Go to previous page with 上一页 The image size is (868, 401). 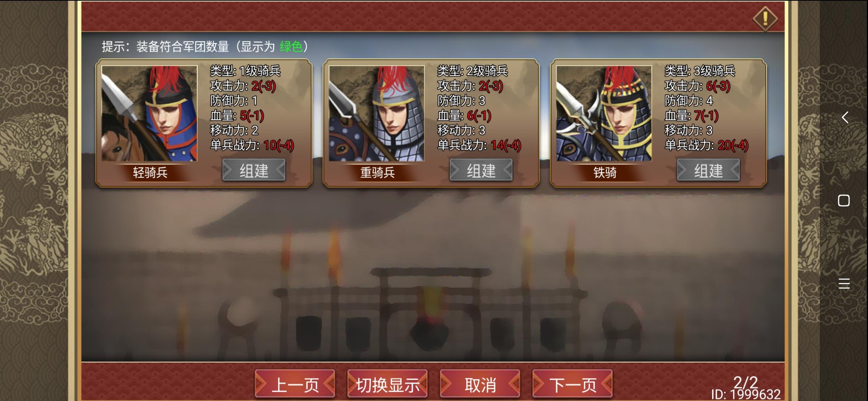tap(295, 384)
